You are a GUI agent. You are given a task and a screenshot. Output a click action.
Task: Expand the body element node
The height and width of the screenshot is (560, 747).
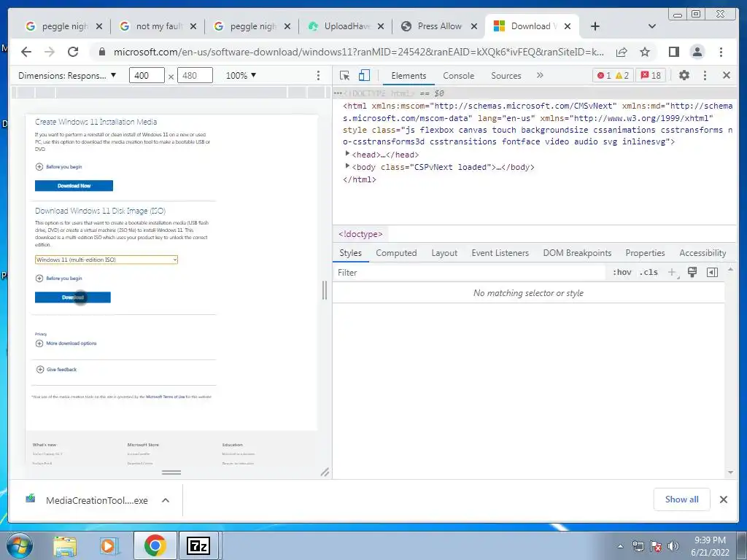point(347,166)
